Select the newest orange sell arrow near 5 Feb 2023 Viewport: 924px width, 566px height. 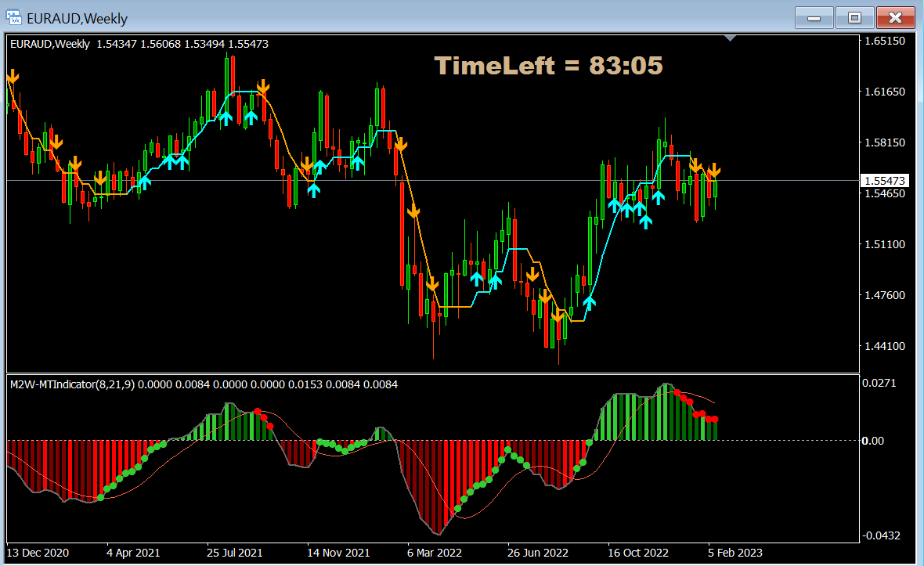pyautogui.click(x=714, y=169)
